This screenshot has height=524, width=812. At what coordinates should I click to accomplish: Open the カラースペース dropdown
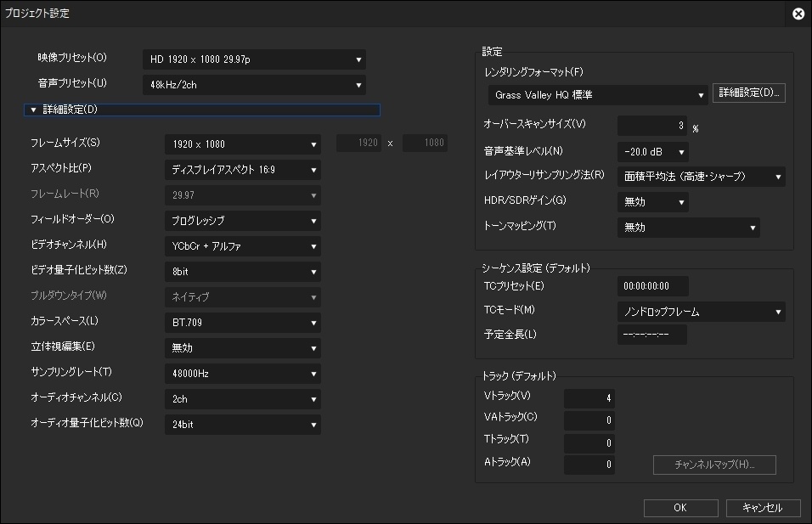242,323
